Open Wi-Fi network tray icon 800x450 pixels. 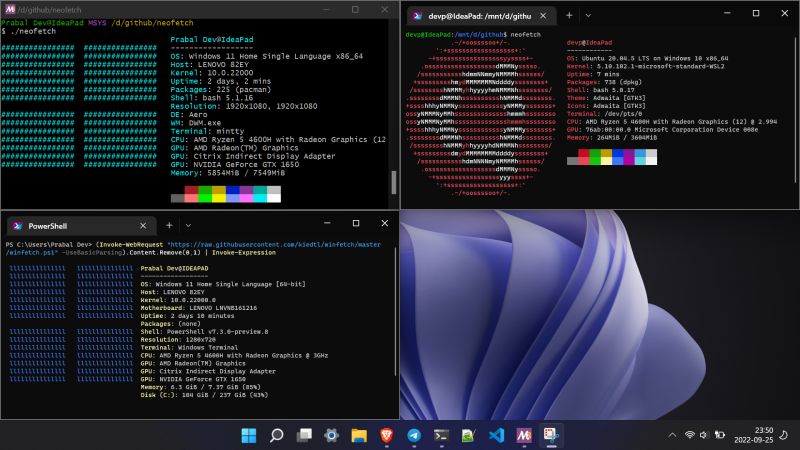point(690,435)
